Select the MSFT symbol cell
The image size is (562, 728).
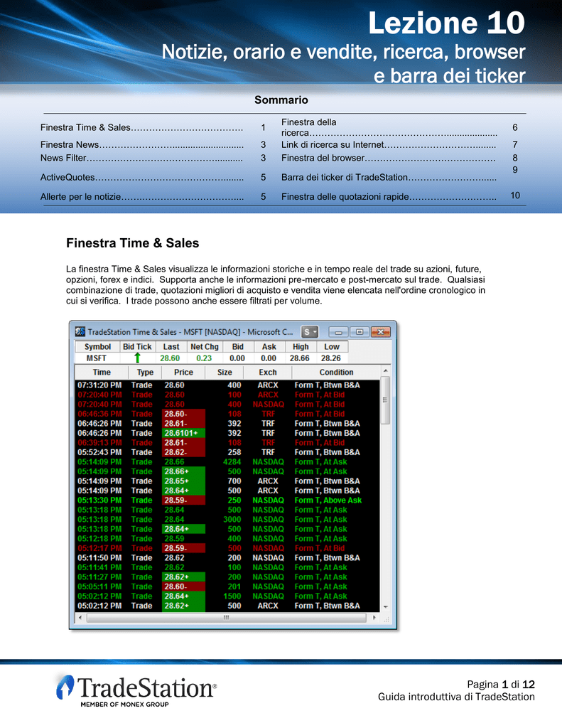point(97,358)
